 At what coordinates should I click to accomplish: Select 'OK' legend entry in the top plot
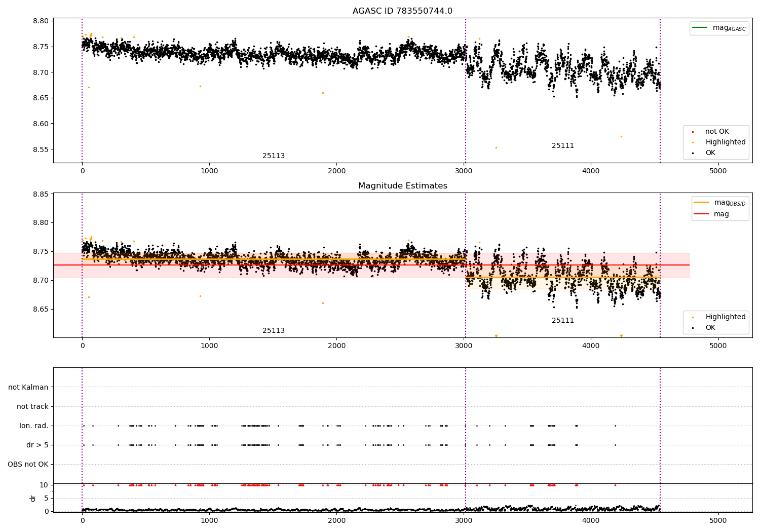point(710,153)
